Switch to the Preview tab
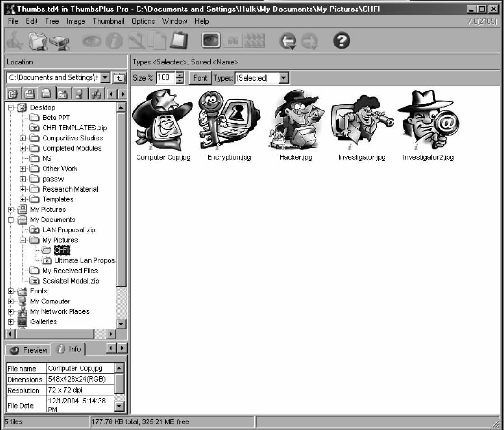Viewport: 504px width, 430px height. coord(29,350)
